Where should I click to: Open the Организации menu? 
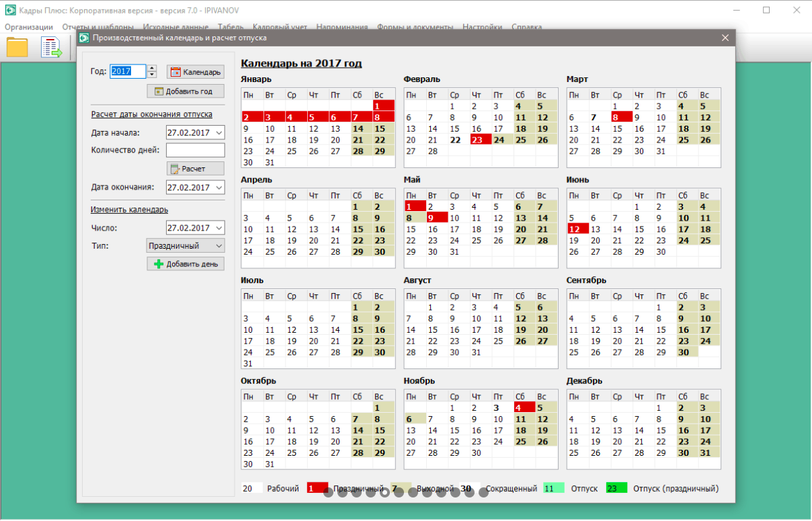29,28
